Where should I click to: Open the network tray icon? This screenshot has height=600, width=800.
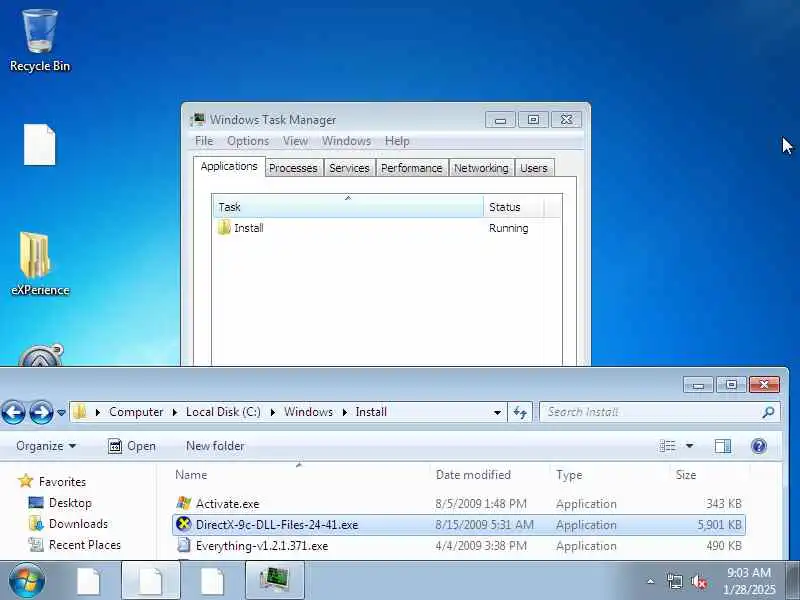674,581
